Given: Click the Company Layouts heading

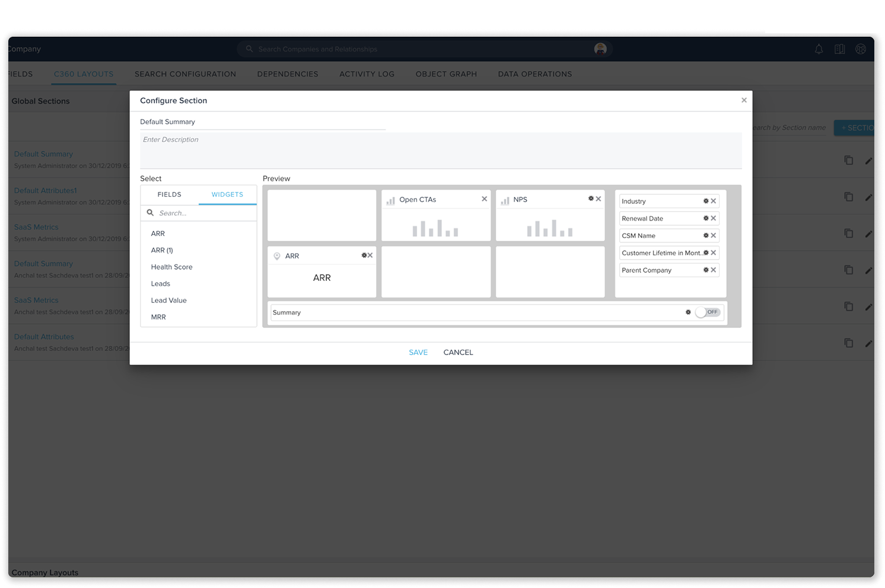Looking at the screenshot, I should pos(44,573).
